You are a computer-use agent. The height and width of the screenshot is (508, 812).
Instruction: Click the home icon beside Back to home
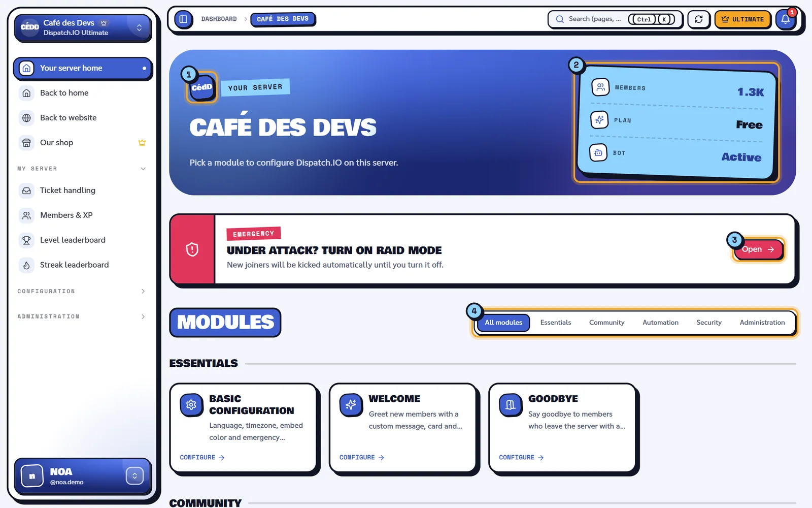pos(26,93)
